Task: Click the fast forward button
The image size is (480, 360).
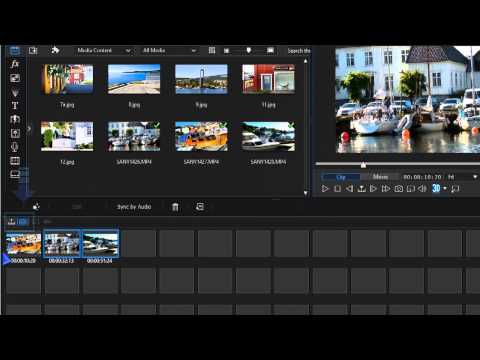Action: 386,189
